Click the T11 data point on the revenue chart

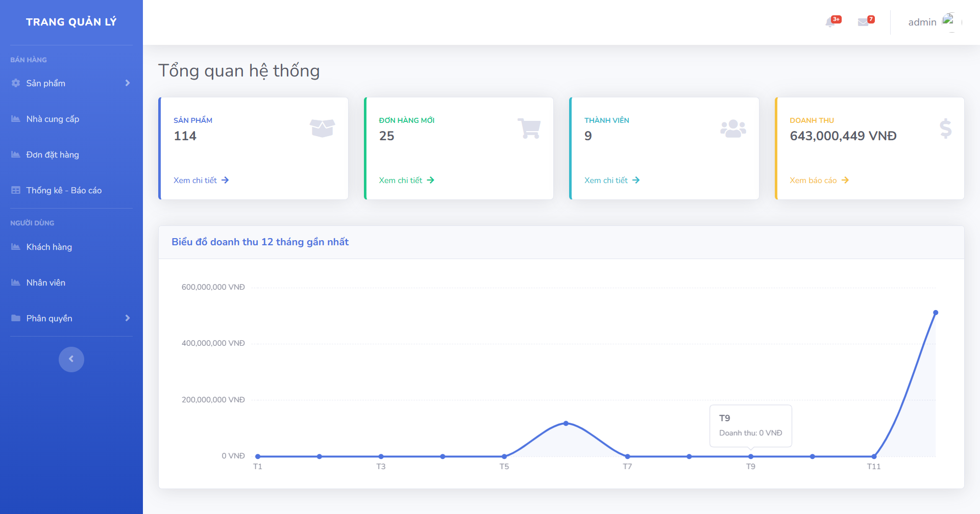point(874,456)
